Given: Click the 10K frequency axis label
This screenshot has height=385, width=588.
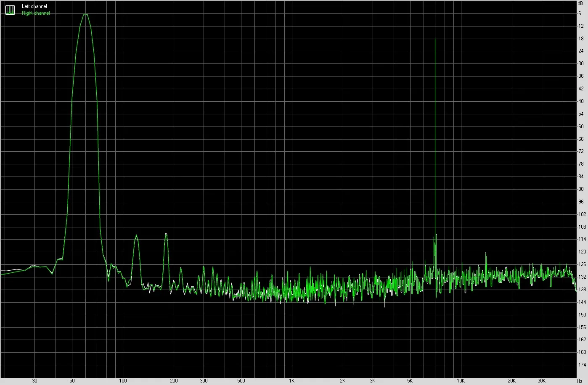Looking at the screenshot, I should pos(461,381).
